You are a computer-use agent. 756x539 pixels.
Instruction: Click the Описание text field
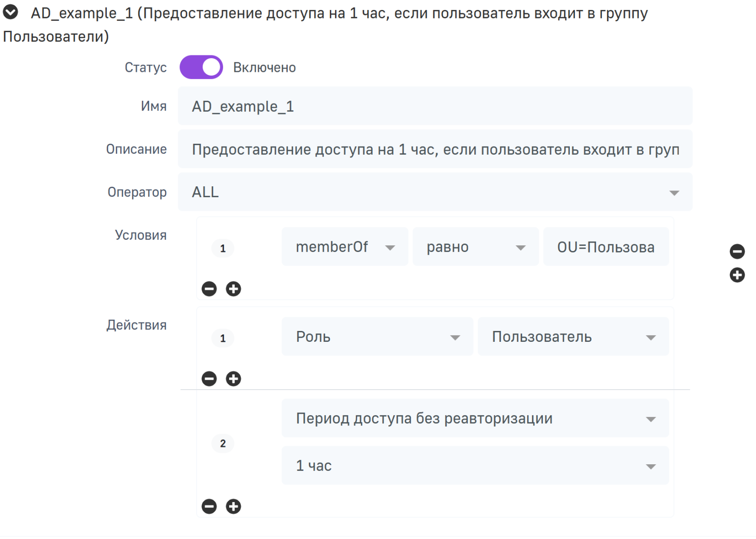435,149
